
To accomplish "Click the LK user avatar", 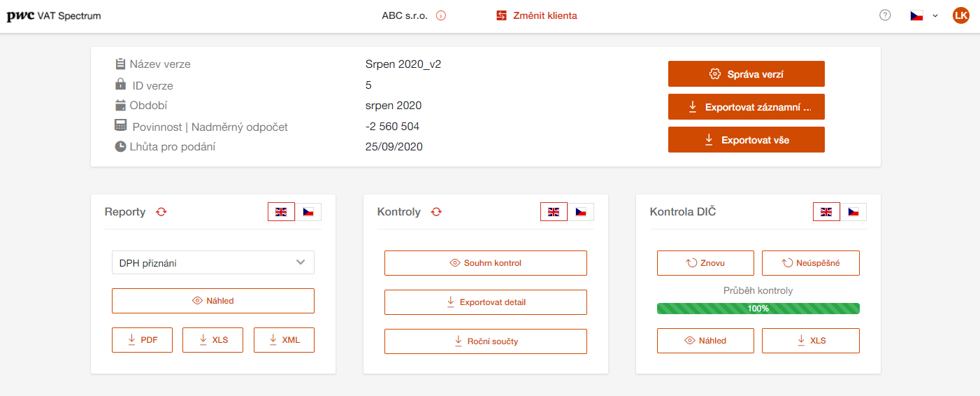I will tap(961, 15).
